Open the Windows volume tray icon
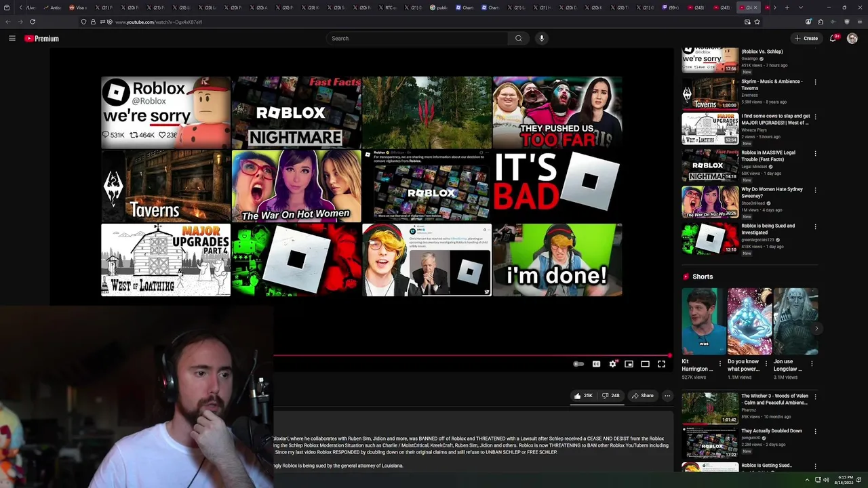868x488 pixels. coord(826,480)
